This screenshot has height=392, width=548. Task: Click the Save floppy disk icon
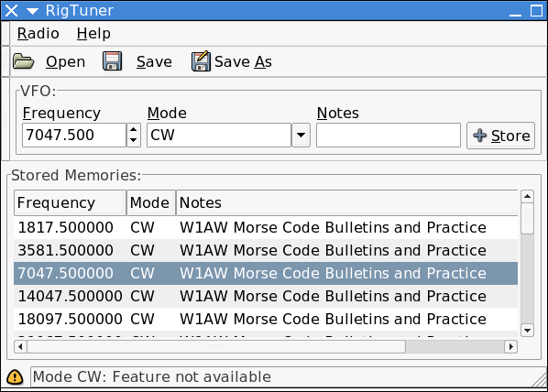[112, 61]
